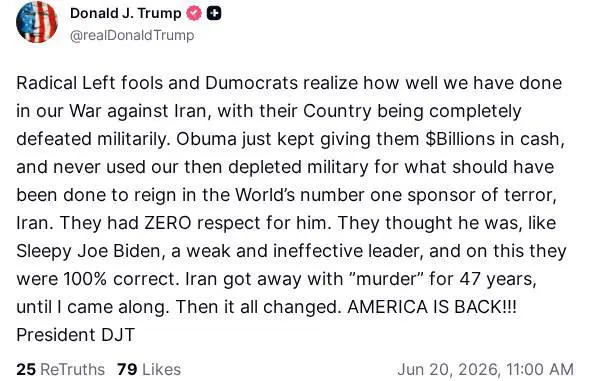View the 79 Likes list
590x381 pixels.
tap(149, 369)
